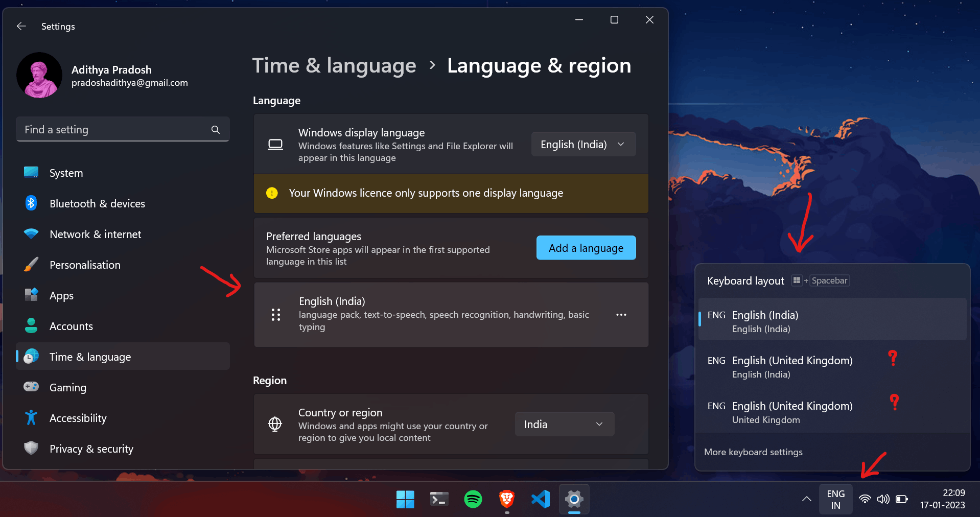Open Brave browser from the taskbar

coord(507,499)
